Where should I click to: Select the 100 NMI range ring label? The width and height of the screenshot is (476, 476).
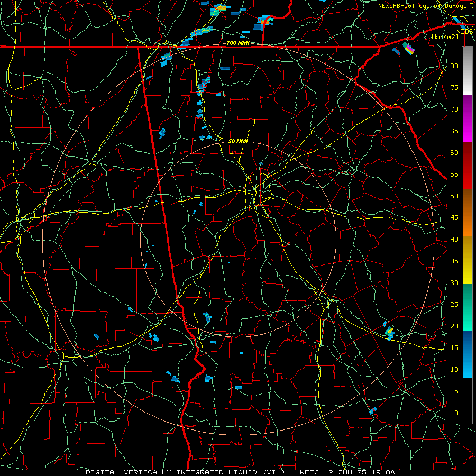(238, 43)
